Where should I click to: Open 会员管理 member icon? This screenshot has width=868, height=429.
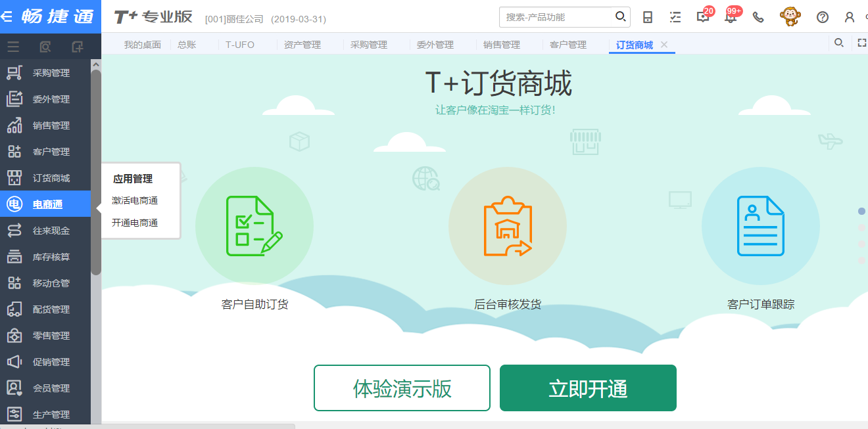(14, 388)
